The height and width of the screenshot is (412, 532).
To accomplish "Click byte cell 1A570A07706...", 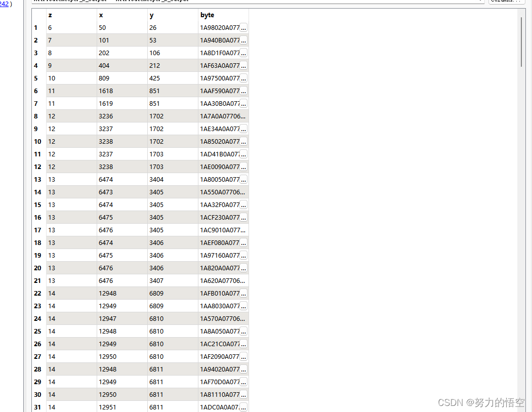I will click(223, 319).
